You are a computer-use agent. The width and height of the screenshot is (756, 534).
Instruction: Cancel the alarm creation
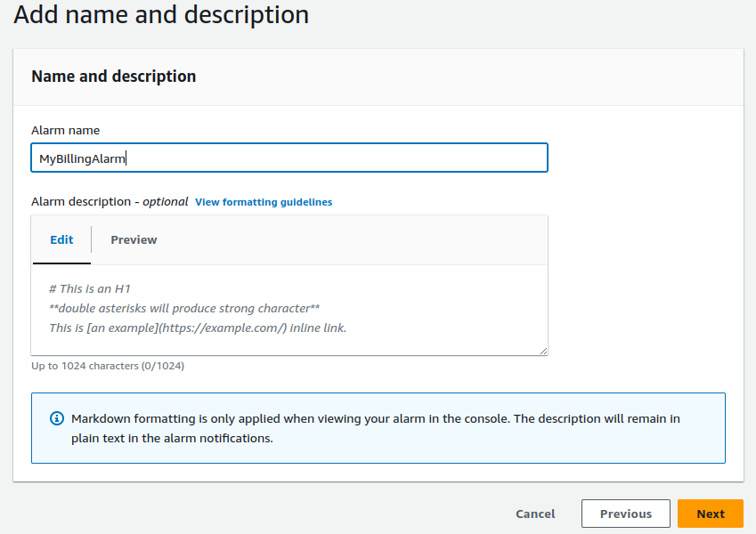535,514
